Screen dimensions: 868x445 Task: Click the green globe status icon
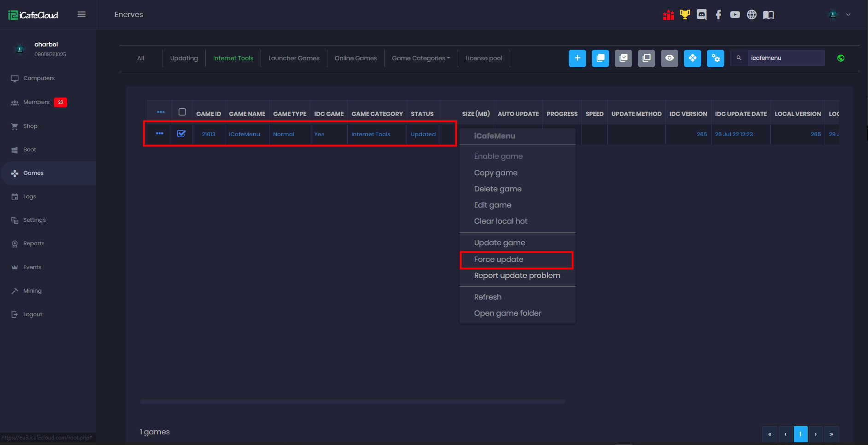coord(841,58)
